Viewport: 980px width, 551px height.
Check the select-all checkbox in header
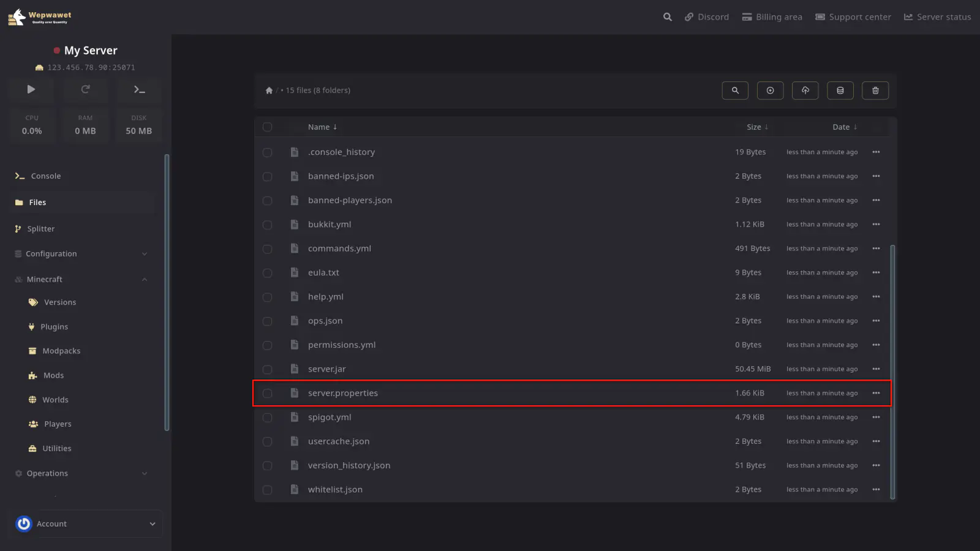pos(268,127)
